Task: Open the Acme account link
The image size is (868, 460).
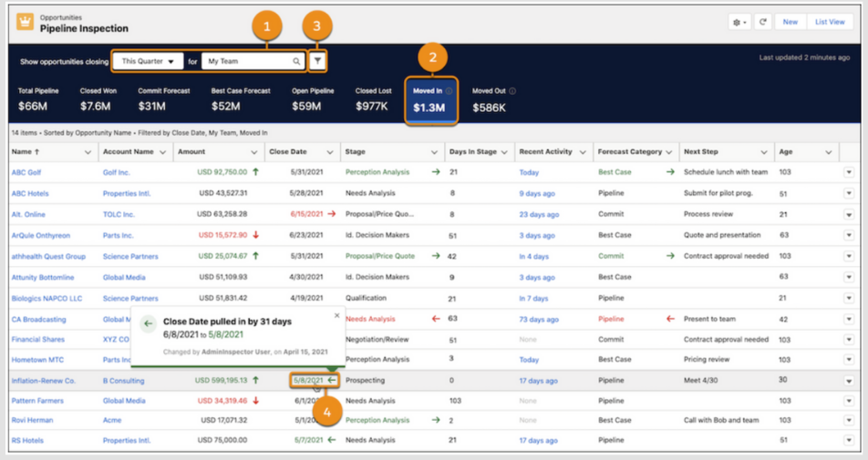Action: pos(112,420)
